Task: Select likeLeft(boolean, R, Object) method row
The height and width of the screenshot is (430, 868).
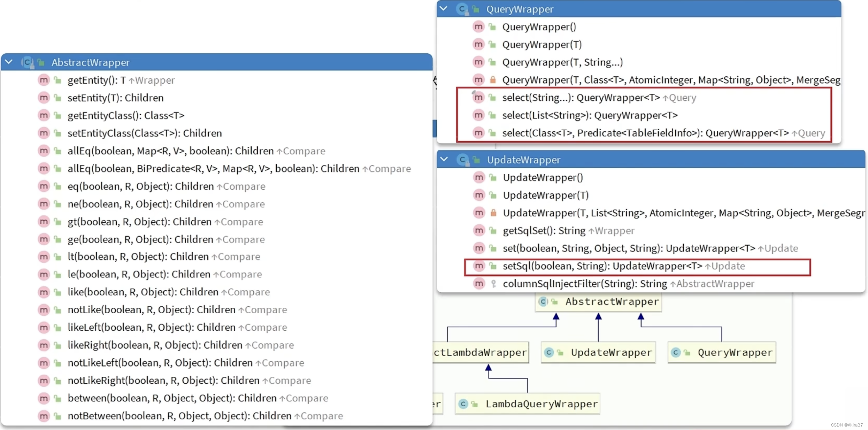Action: (217, 328)
